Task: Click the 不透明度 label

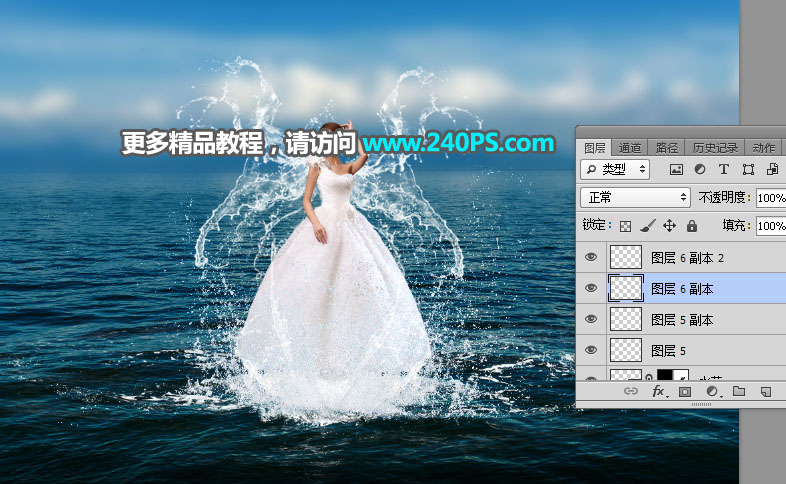Action: pyautogui.click(x=724, y=197)
